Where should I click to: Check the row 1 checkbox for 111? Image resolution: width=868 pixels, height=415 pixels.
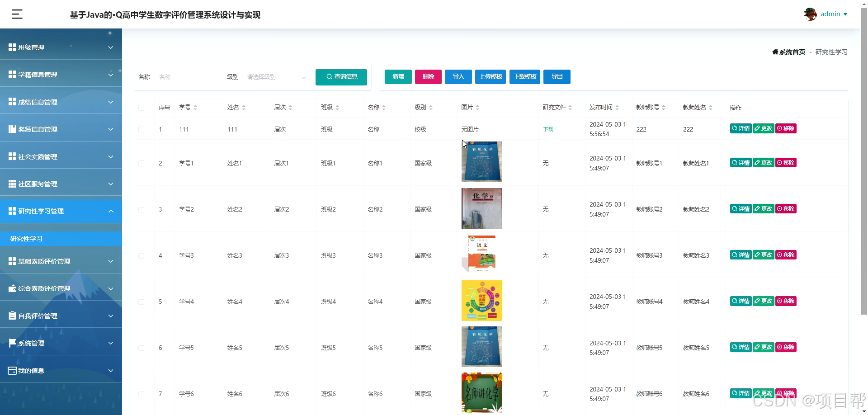(142, 129)
